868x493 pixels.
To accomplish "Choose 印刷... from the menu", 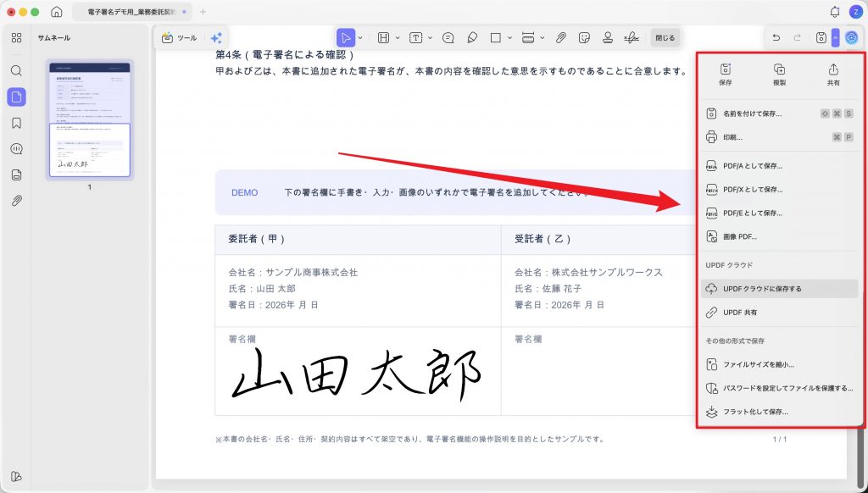I will point(780,137).
